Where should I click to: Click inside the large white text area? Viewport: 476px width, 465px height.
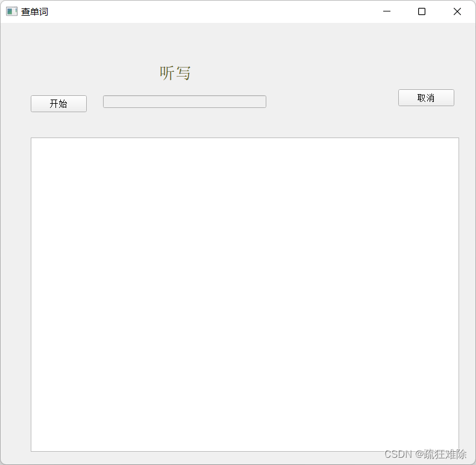pos(245,294)
